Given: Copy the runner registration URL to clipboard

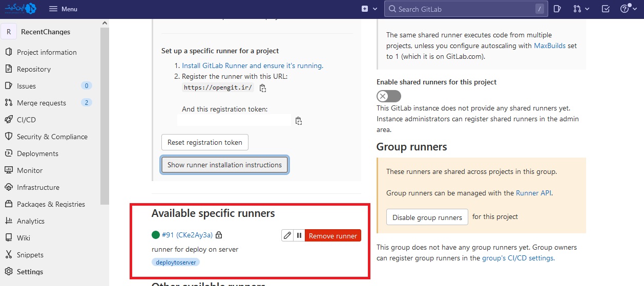Looking at the screenshot, I should tap(263, 88).
